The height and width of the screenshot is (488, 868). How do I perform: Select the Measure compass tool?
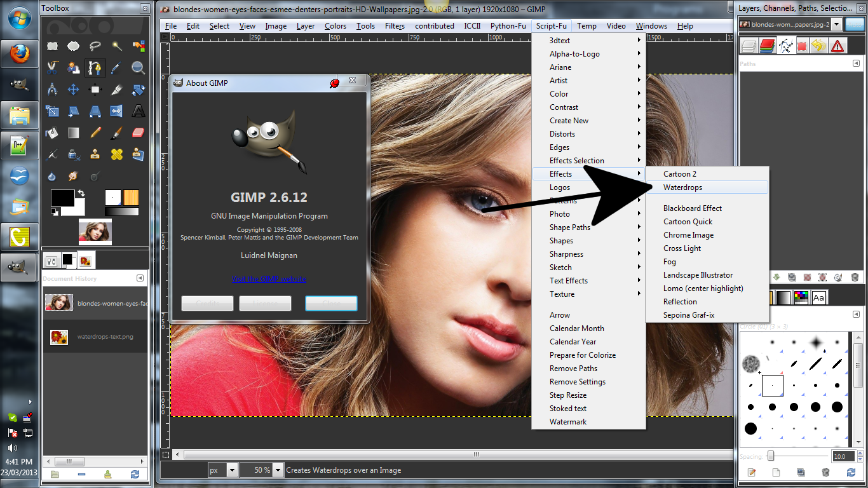pyautogui.click(x=52, y=89)
